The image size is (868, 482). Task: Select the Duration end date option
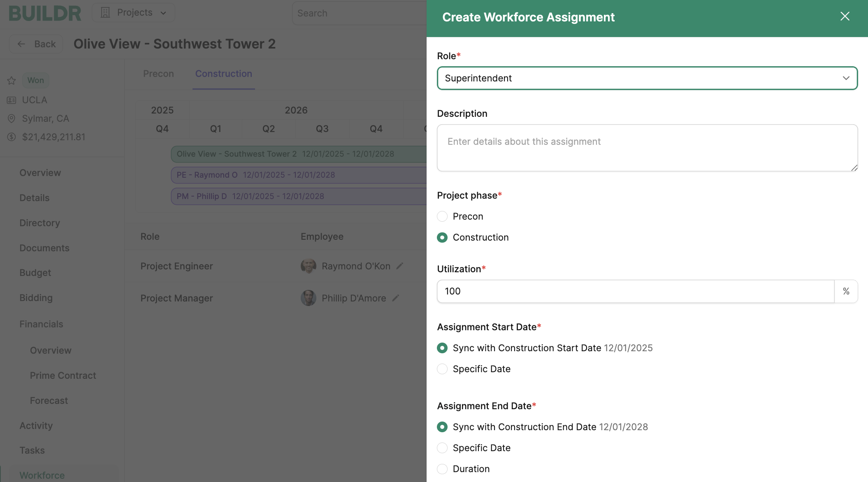442,469
